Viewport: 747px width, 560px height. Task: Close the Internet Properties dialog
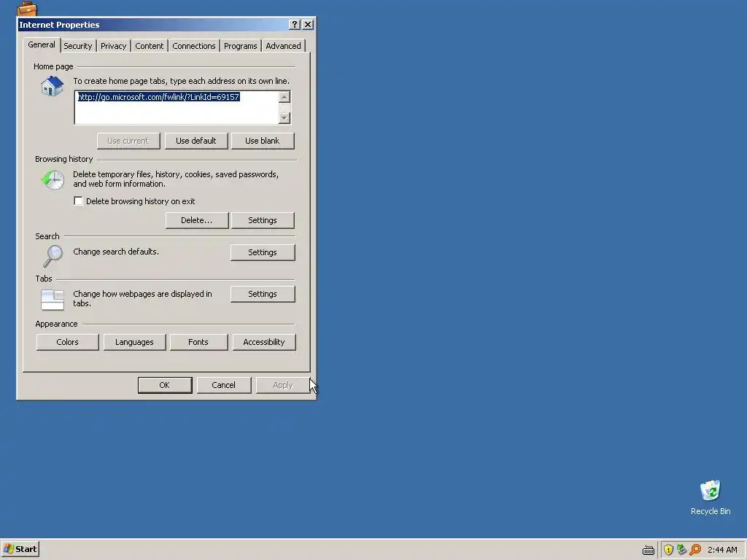(309, 24)
